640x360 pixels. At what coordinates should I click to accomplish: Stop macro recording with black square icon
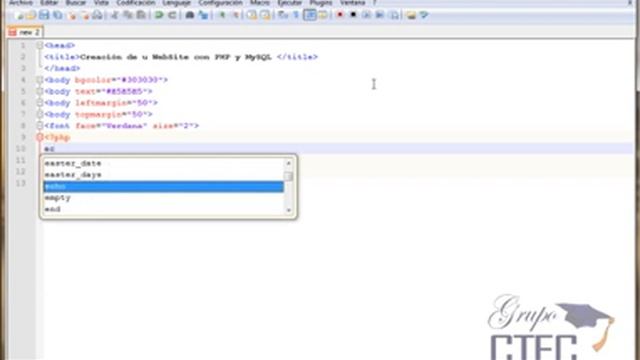coord(353,15)
